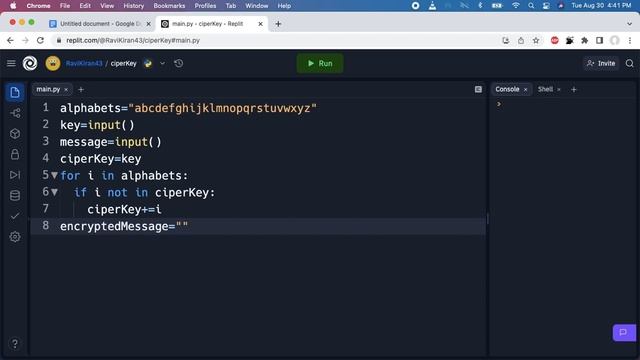Open the Apple menu

(x=13, y=6)
